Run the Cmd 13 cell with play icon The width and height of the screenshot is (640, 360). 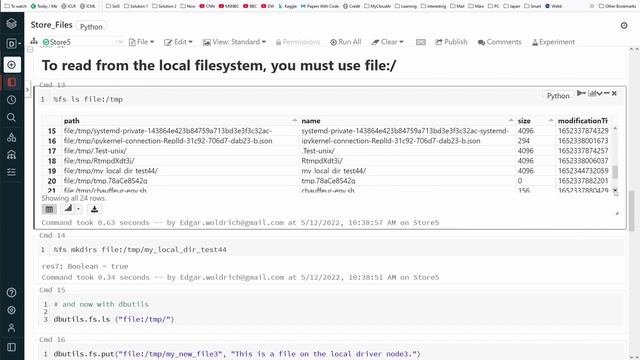click(x=582, y=93)
